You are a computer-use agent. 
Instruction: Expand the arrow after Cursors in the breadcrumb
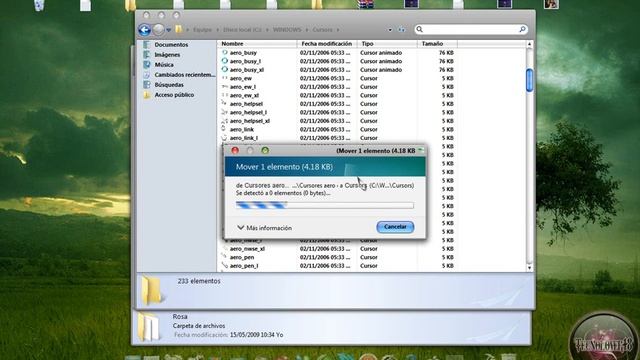(338, 30)
